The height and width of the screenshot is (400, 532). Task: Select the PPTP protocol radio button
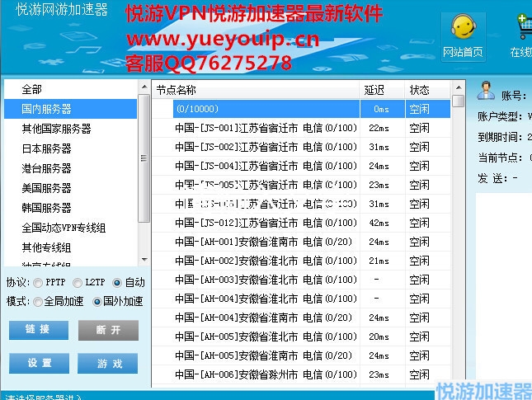(x=38, y=282)
